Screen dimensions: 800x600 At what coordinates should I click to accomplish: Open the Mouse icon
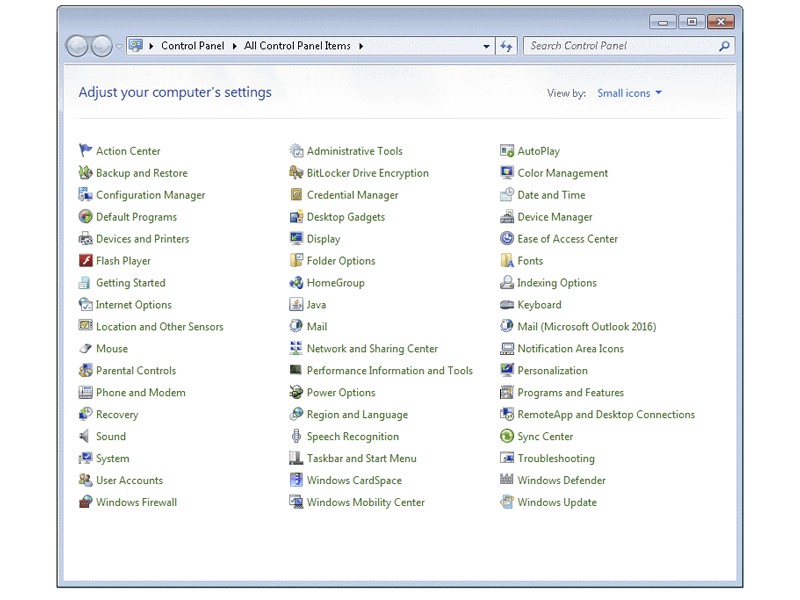(85, 348)
